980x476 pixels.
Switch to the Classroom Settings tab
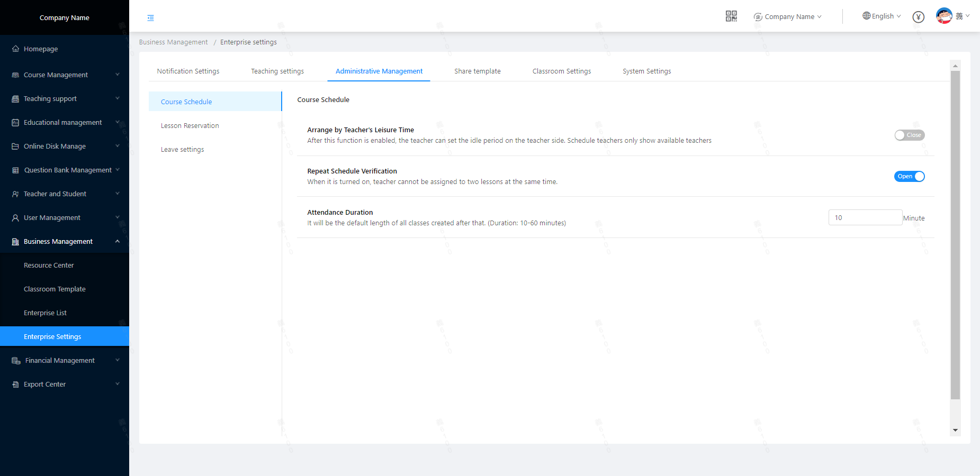(561, 71)
